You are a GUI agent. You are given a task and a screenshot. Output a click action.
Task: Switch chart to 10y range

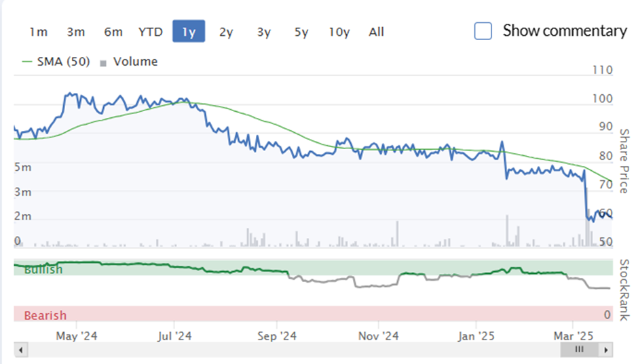pyautogui.click(x=339, y=32)
